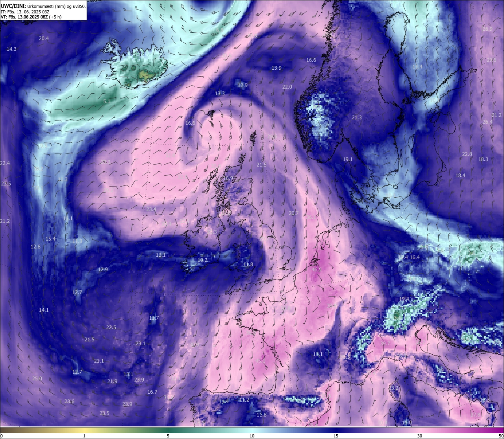504x439 pixels.
Task: Click the 13.3 value label
Action: point(220,94)
